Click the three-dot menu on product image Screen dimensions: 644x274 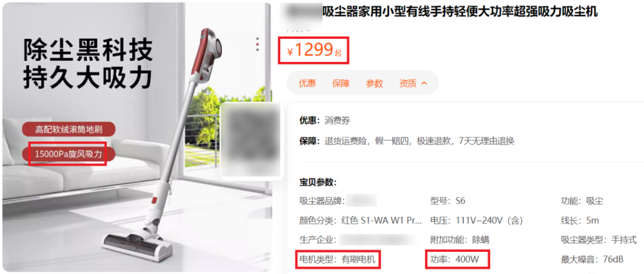coord(258,44)
